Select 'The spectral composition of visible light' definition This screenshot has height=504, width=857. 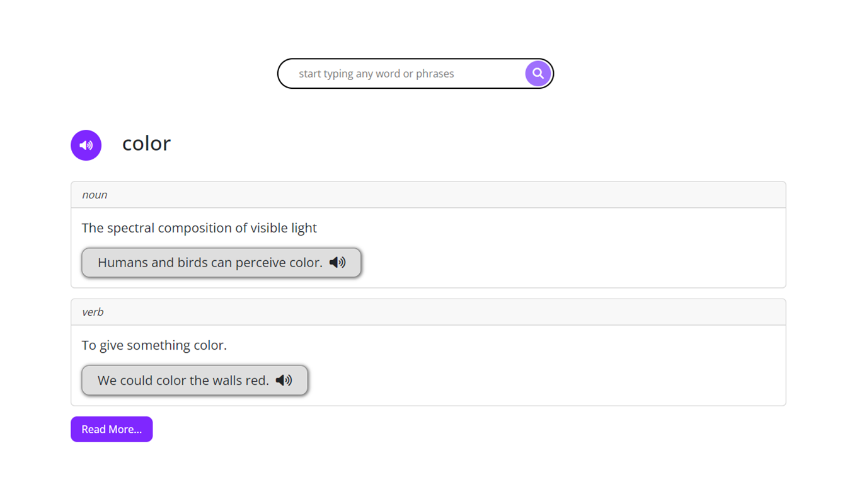199,228
